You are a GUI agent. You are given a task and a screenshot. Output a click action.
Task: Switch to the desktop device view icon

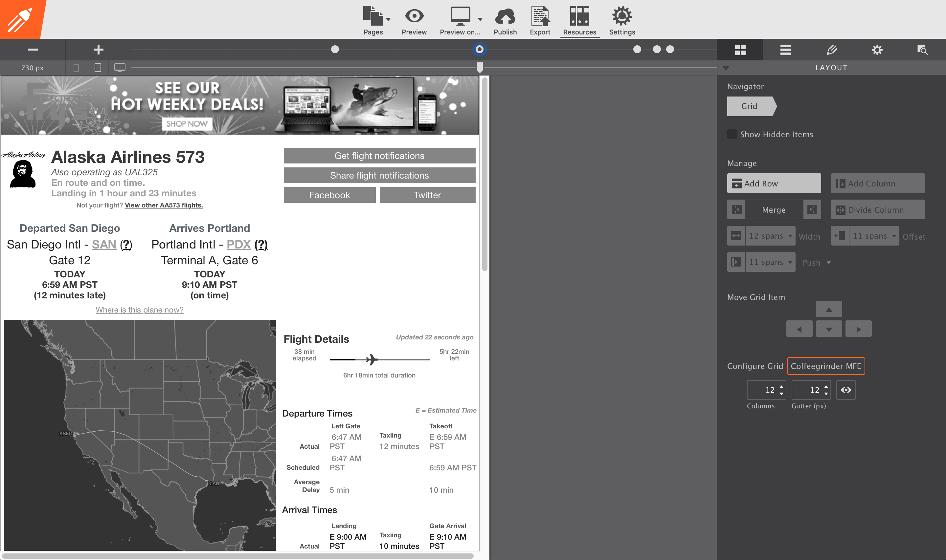[x=120, y=68]
